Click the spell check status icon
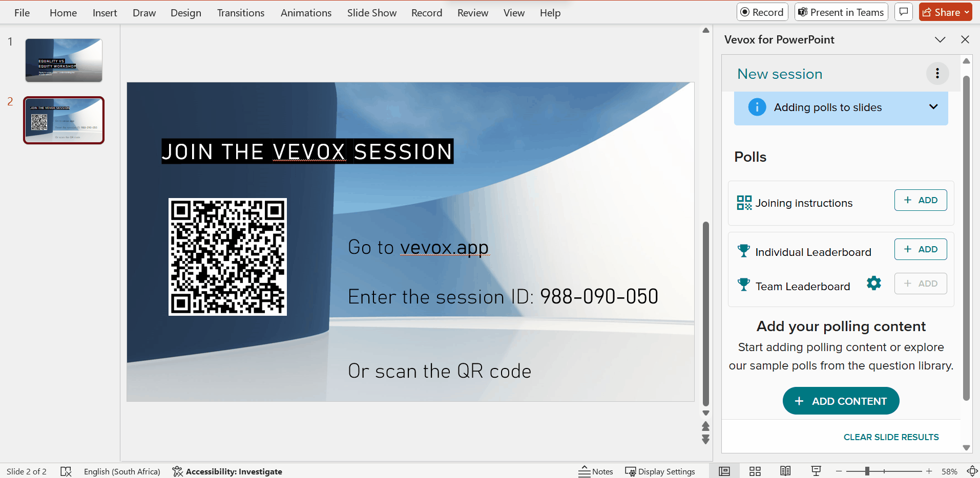 coord(66,471)
